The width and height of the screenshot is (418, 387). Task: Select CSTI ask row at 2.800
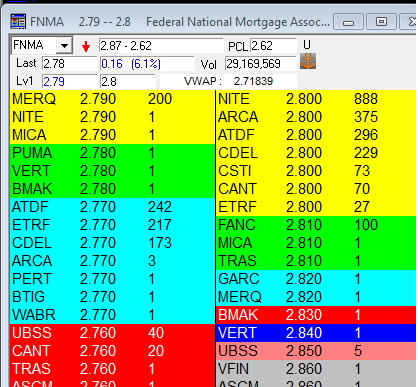317,171
